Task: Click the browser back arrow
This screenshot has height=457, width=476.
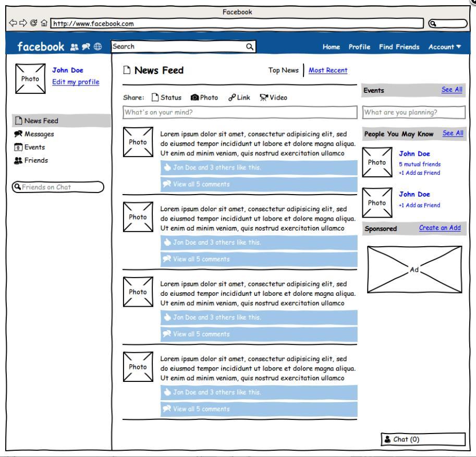Action: (x=13, y=23)
